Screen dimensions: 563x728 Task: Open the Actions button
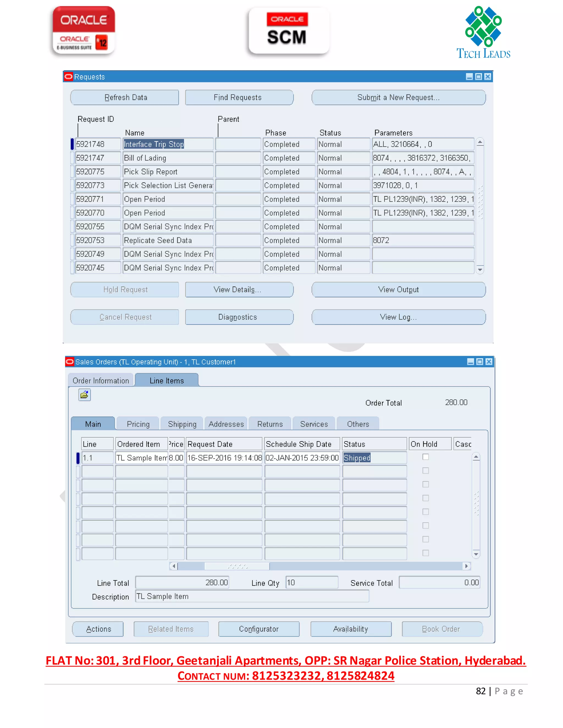point(98,629)
